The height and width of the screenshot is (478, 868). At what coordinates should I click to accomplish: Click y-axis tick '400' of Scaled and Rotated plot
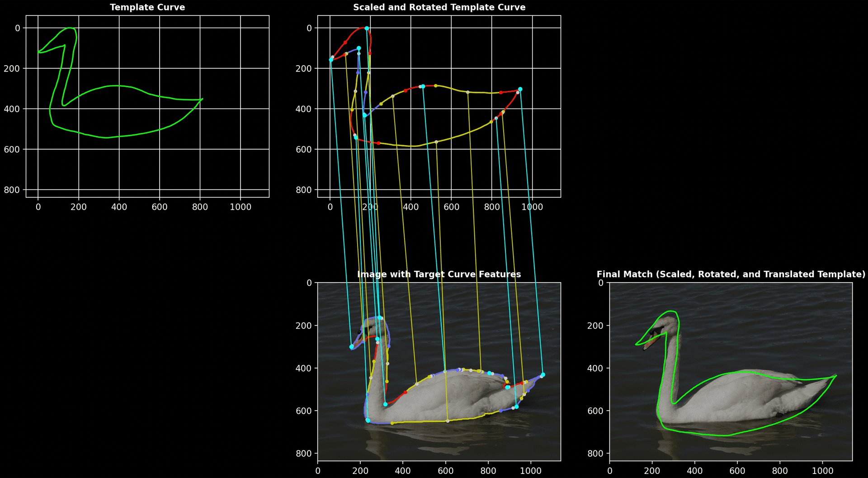coord(303,109)
